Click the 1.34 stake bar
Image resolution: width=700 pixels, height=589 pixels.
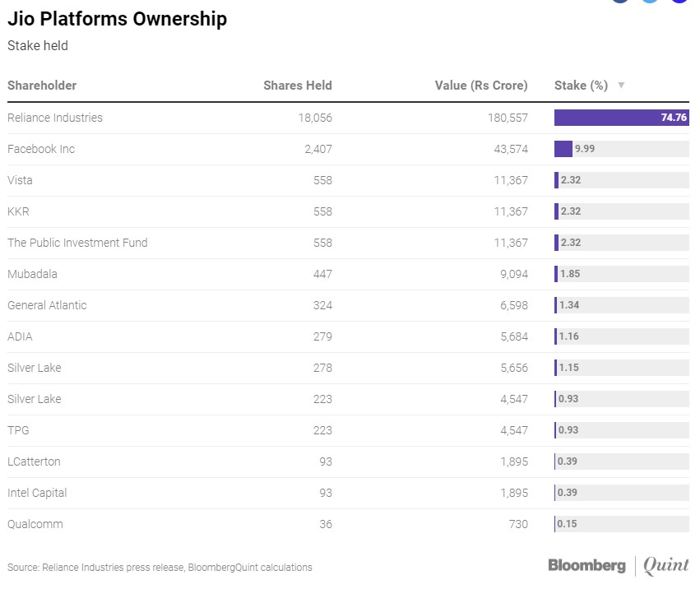click(x=621, y=305)
